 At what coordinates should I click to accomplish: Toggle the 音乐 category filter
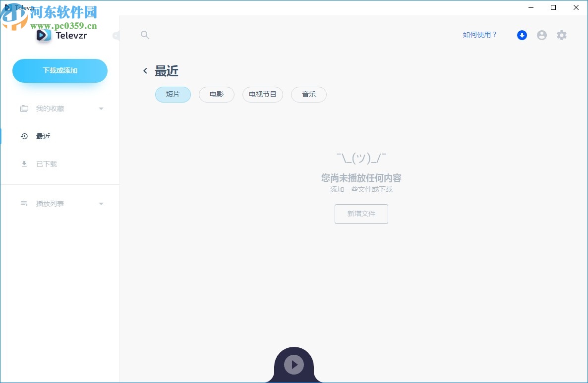coord(308,95)
